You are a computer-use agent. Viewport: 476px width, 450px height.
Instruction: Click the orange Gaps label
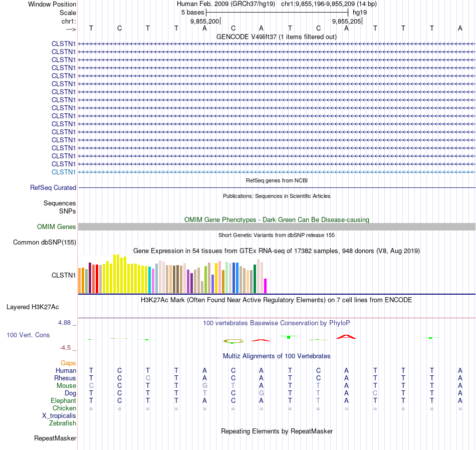[x=68, y=363]
